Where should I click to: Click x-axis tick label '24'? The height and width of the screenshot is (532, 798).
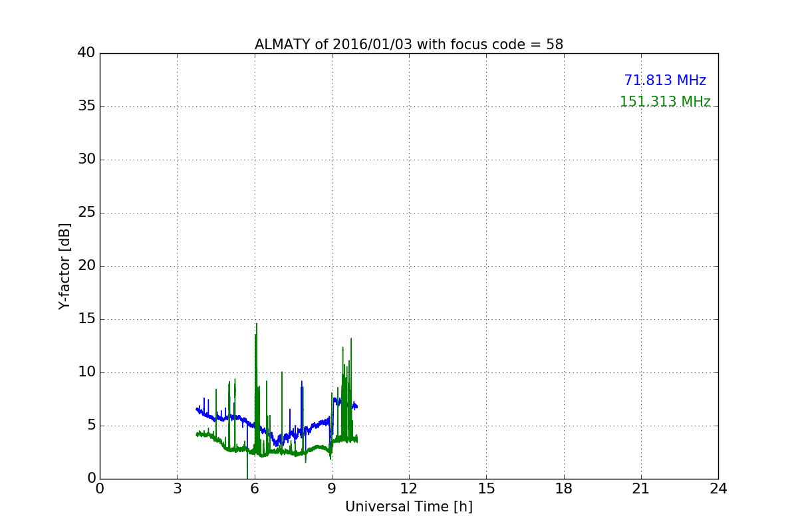[x=718, y=489]
